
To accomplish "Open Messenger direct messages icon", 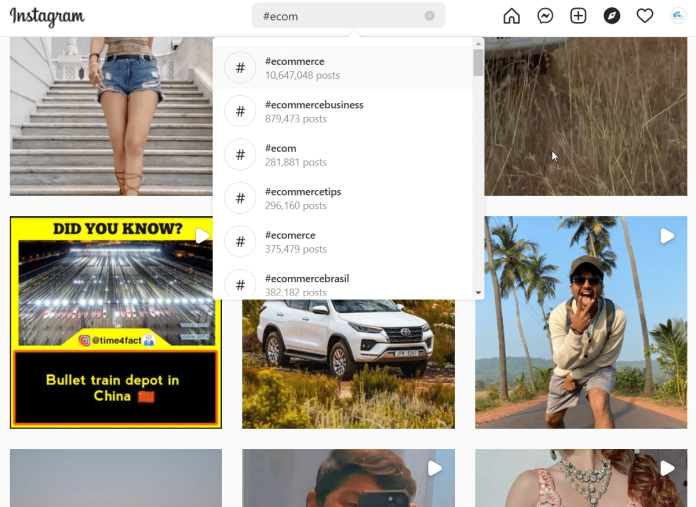I will [545, 16].
